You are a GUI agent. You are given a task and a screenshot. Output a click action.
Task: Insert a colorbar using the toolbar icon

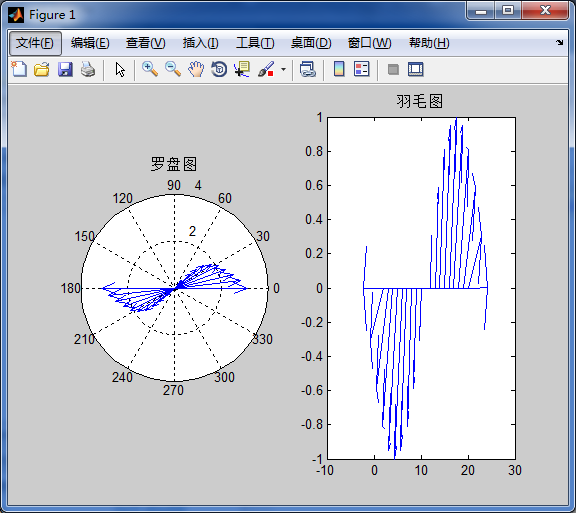(x=339, y=69)
